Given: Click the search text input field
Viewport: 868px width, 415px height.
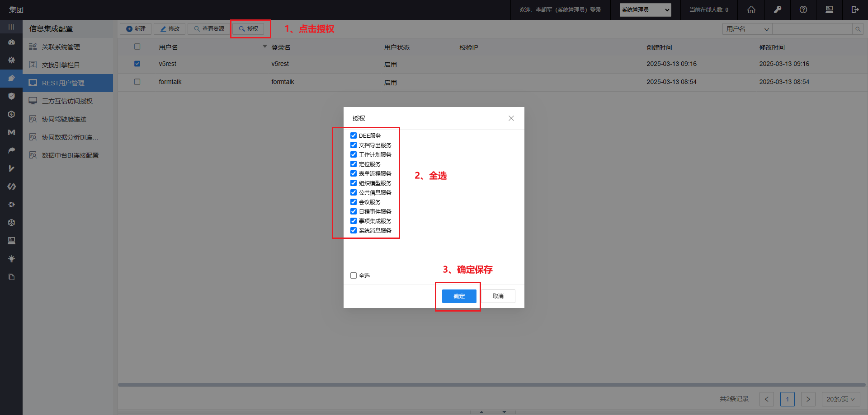Looking at the screenshot, I should pyautogui.click(x=812, y=29).
